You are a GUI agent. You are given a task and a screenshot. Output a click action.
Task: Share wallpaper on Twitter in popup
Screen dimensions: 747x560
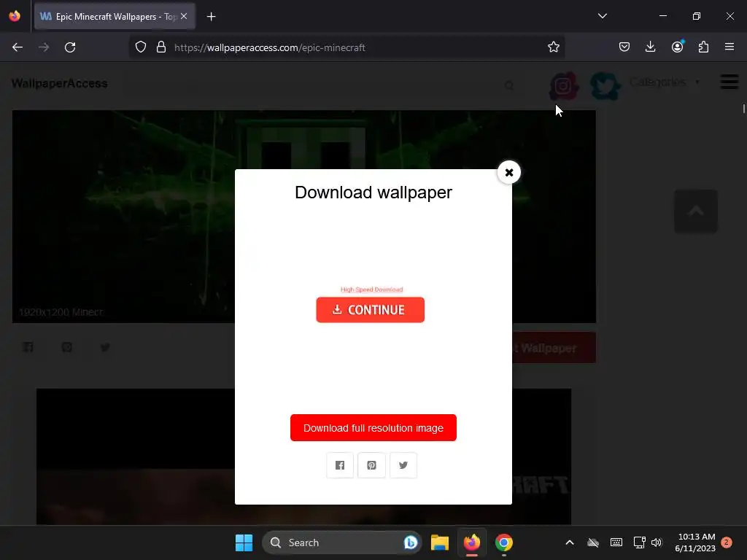pyautogui.click(x=403, y=465)
